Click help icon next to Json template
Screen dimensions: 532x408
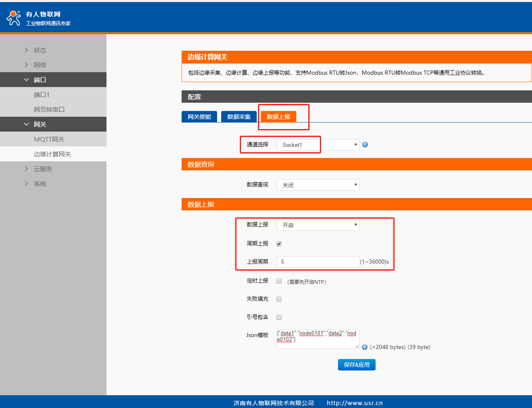pyautogui.click(x=364, y=347)
